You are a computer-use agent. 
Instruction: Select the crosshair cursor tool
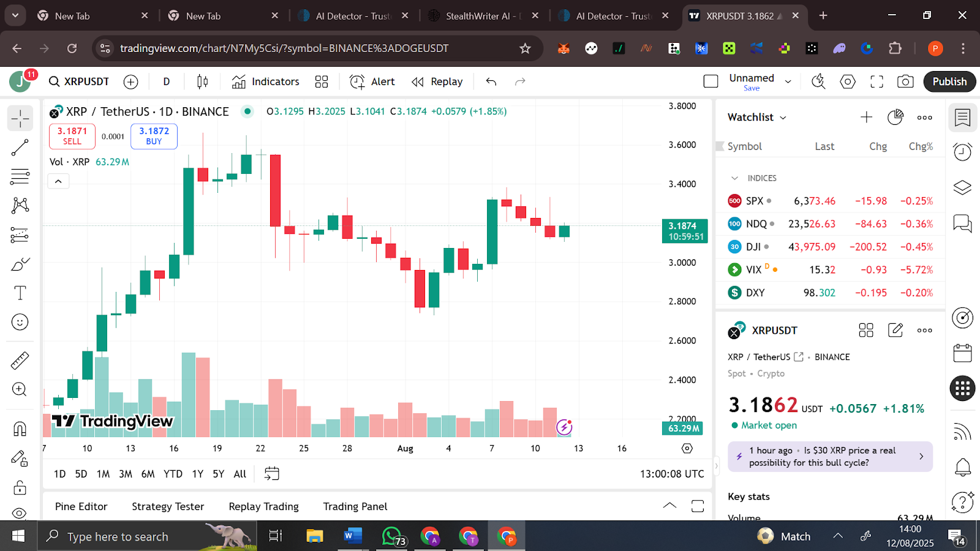pyautogui.click(x=20, y=118)
